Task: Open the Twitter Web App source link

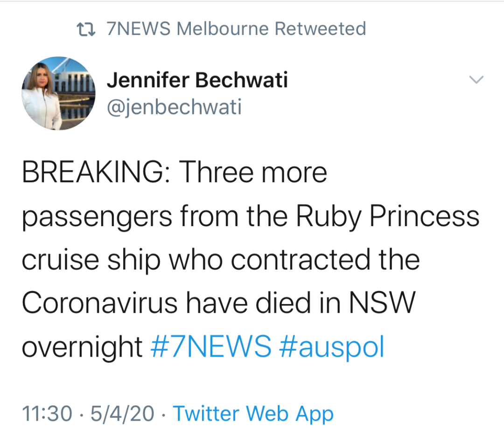Action: [253, 414]
